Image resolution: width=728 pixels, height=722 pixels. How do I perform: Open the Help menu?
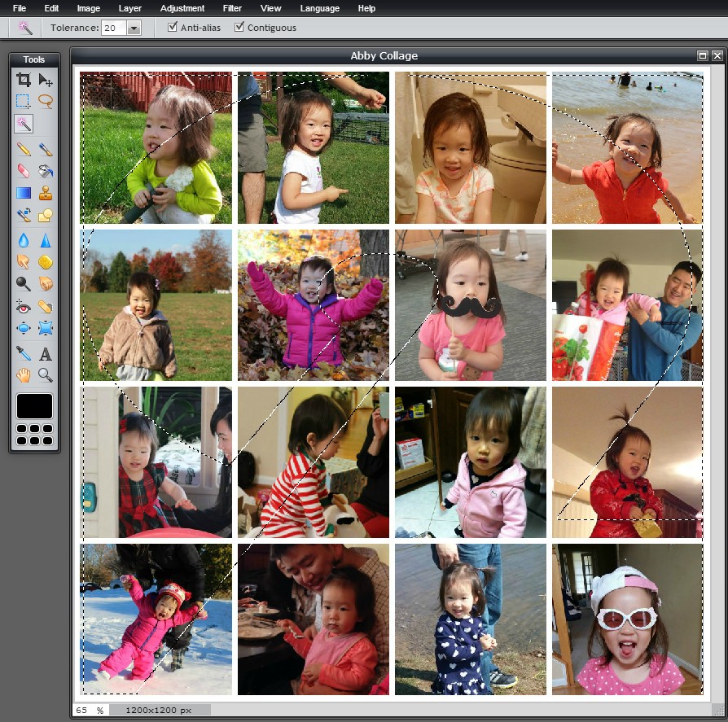(x=366, y=8)
